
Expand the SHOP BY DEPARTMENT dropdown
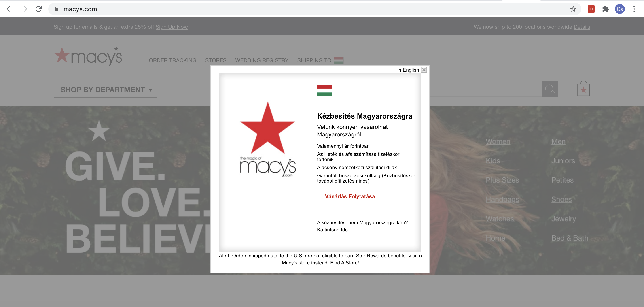(106, 89)
